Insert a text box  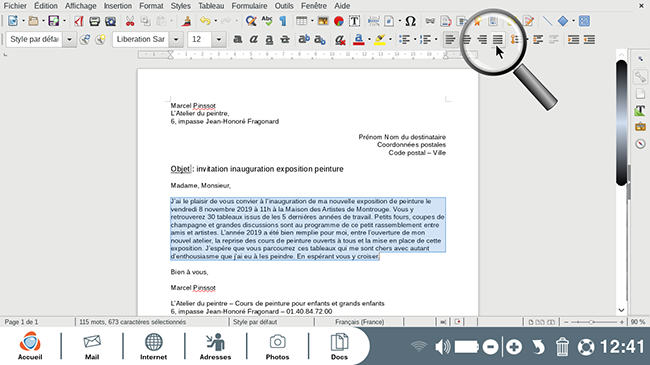(x=354, y=21)
